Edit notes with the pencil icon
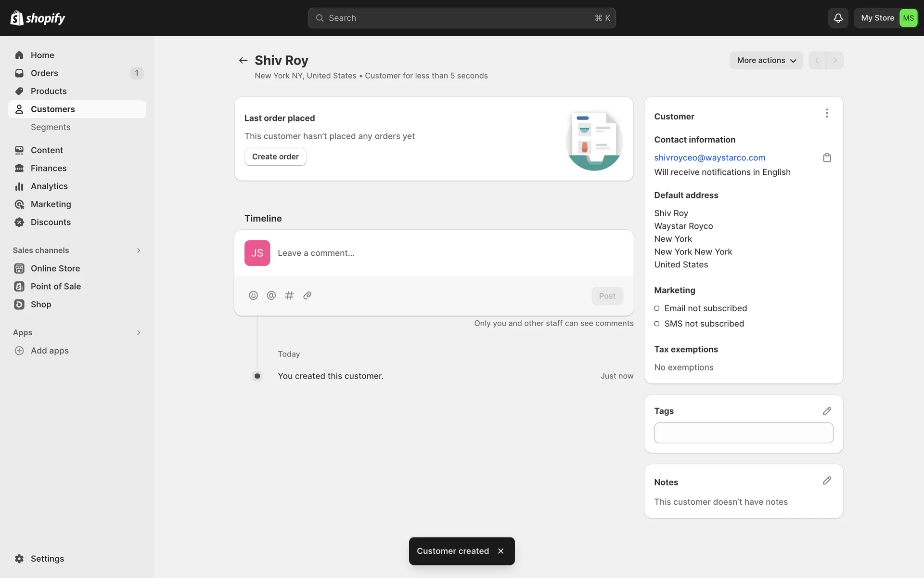924x578 pixels. coord(827,481)
